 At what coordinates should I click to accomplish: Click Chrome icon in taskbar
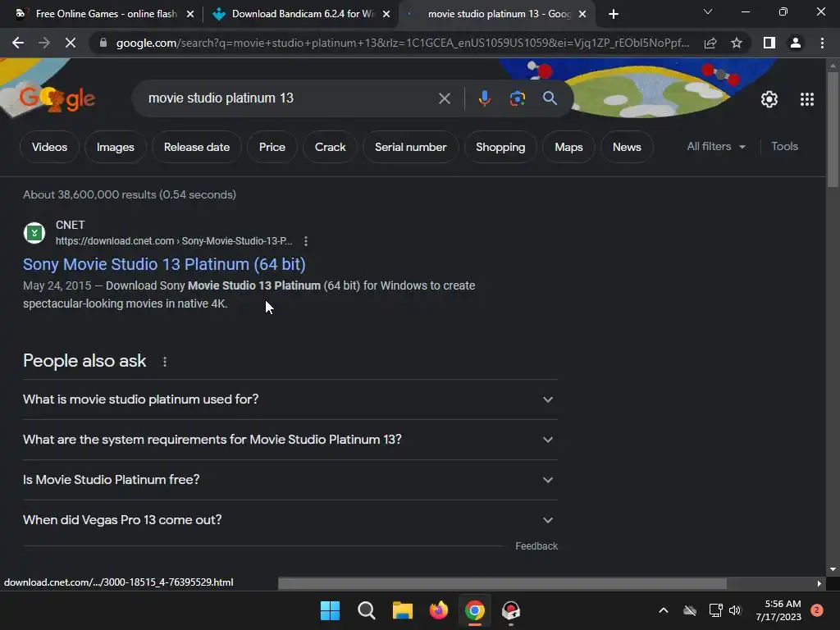click(475, 610)
